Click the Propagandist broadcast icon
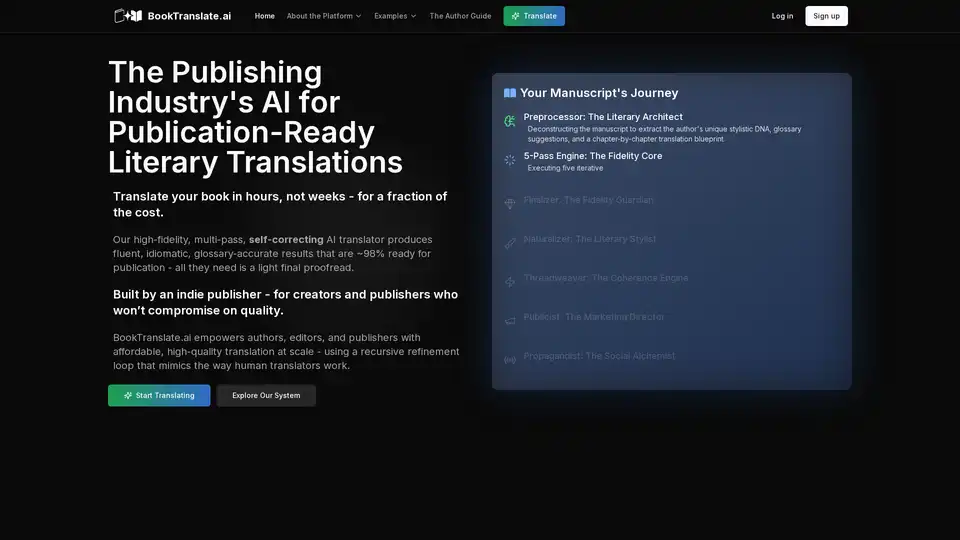The height and width of the screenshot is (540, 960). point(510,360)
